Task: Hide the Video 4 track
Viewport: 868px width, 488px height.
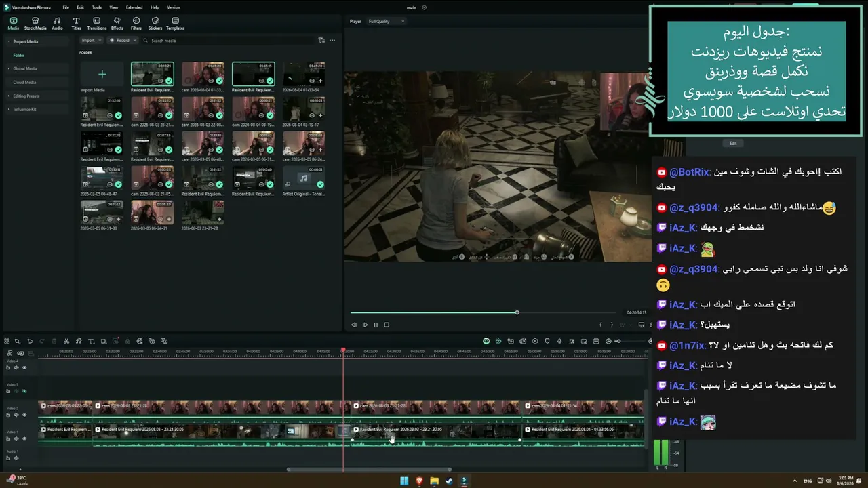Action: pyautogui.click(x=24, y=367)
